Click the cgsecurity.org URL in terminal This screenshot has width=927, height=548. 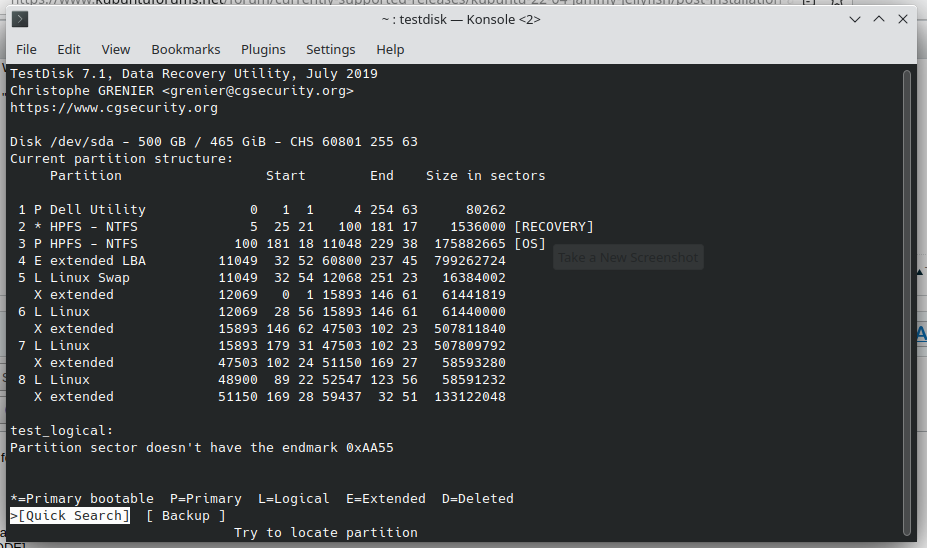[x=114, y=108]
